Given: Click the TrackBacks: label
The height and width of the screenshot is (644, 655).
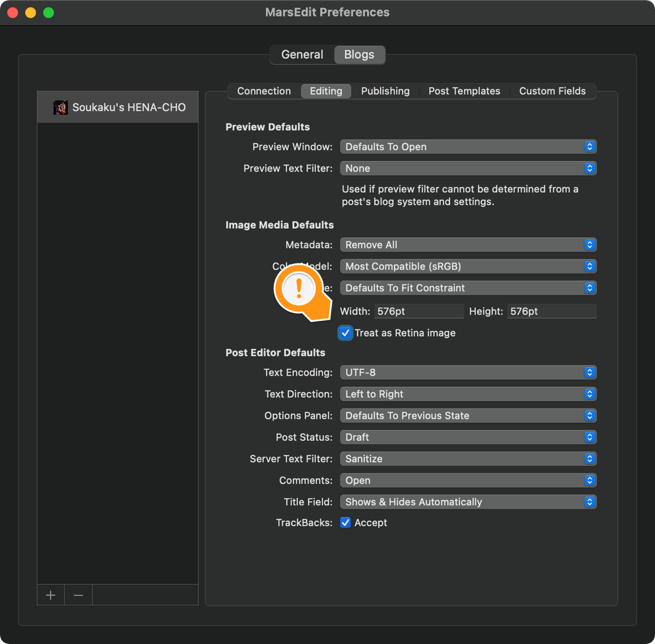Looking at the screenshot, I should [304, 523].
